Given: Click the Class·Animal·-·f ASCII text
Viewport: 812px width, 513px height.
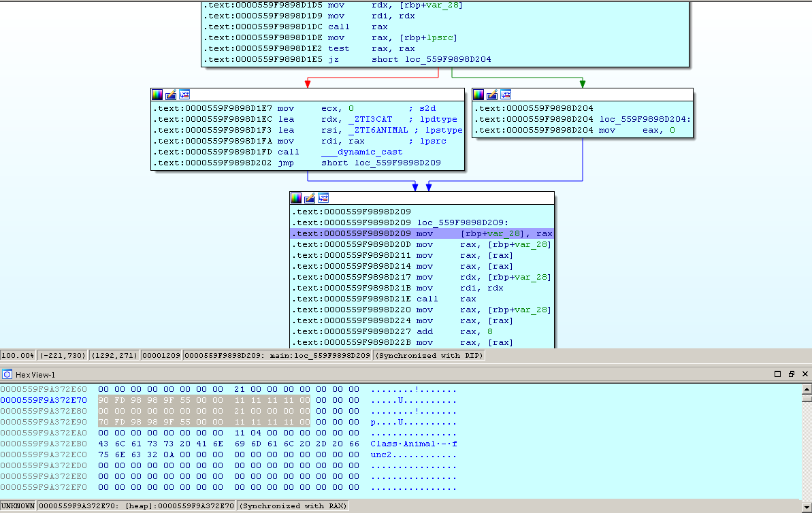Looking at the screenshot, I should click(414, 444).
